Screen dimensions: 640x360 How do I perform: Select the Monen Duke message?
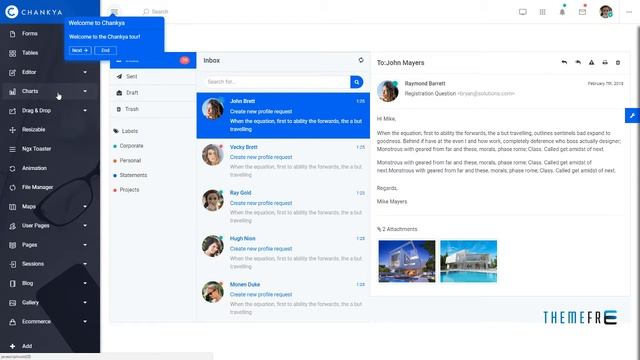click(283, 298)
